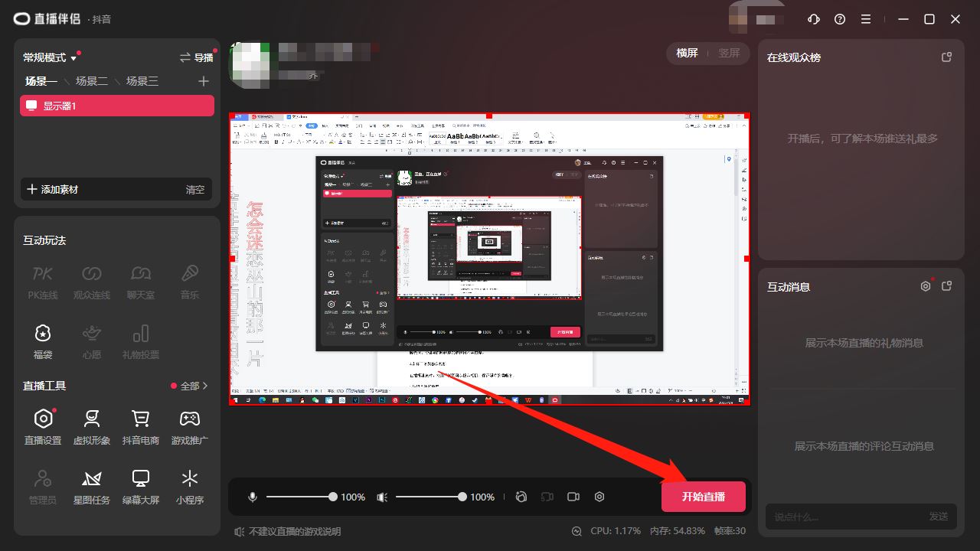Open 不建议直播的游戏说明 notice link
The height and width of the screenshot is (551, 980).
point(288,531)
